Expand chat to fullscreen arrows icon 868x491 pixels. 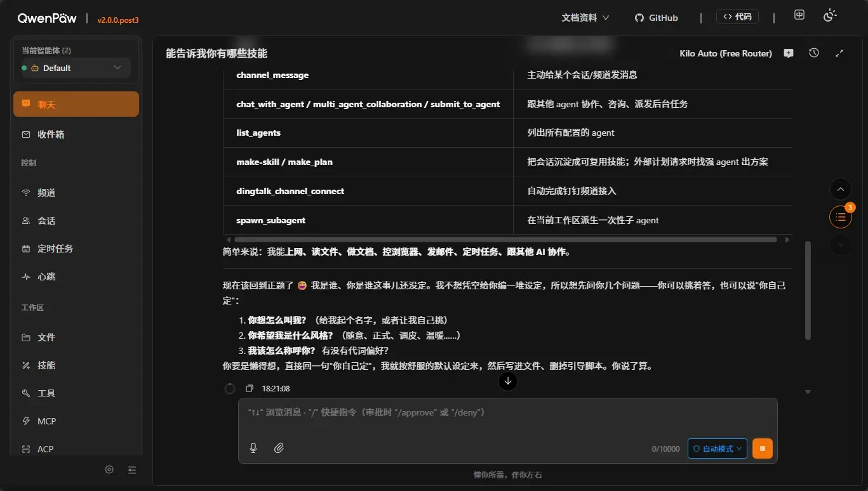(x=839, y=53)
